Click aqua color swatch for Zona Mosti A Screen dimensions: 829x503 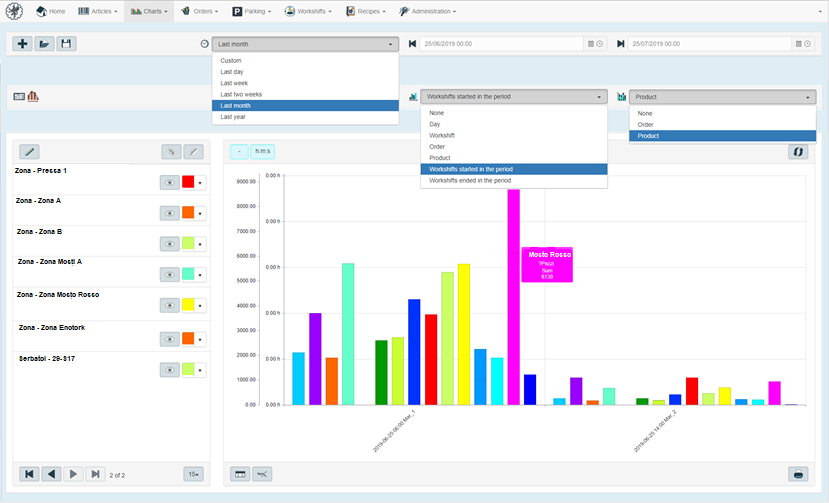(x=188, y=274)
